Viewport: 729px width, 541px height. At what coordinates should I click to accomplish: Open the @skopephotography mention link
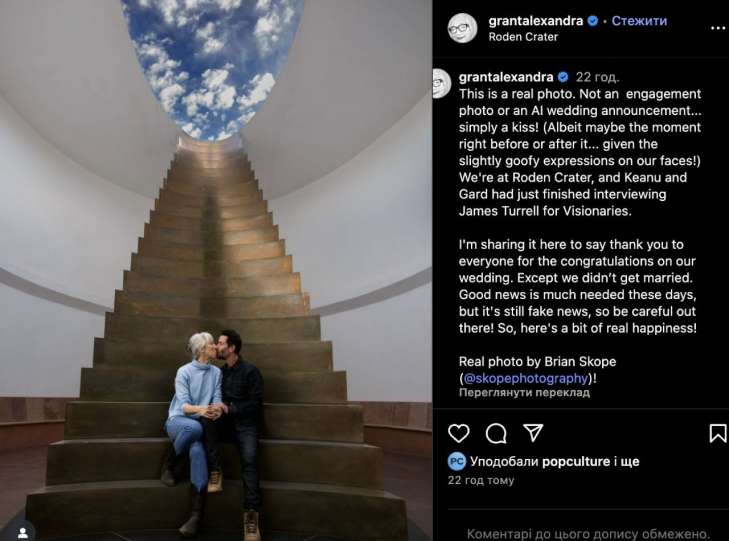[x=526, y=378]
